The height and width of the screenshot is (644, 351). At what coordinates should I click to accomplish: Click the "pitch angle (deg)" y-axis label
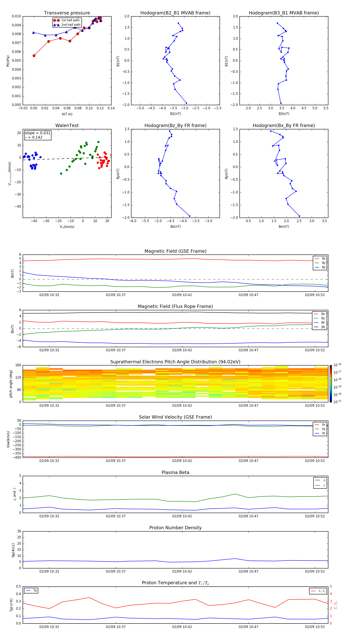[x=11, y=384]
